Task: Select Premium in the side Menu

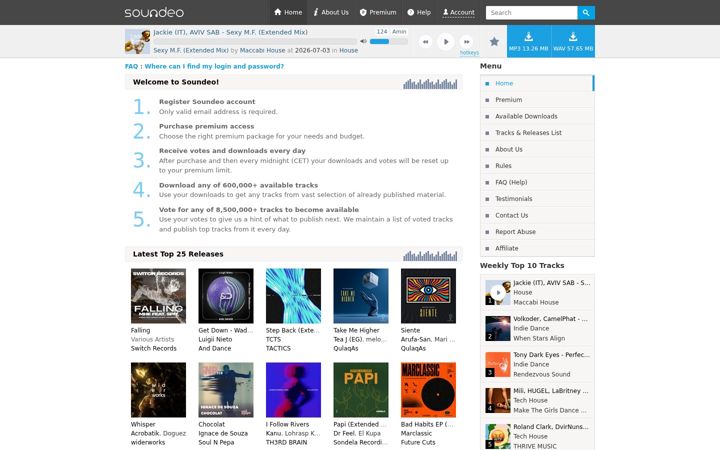Action: (x=537, y=100)
